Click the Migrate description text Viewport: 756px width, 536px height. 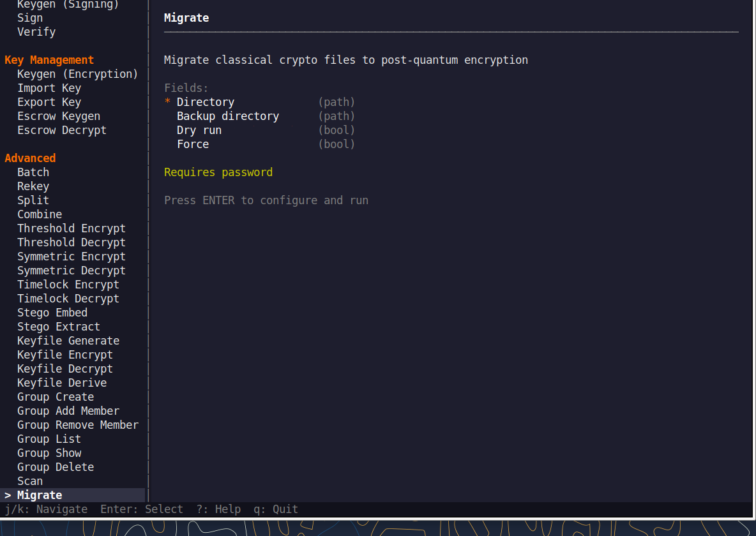pyautogui.click(x=345, y=60)
